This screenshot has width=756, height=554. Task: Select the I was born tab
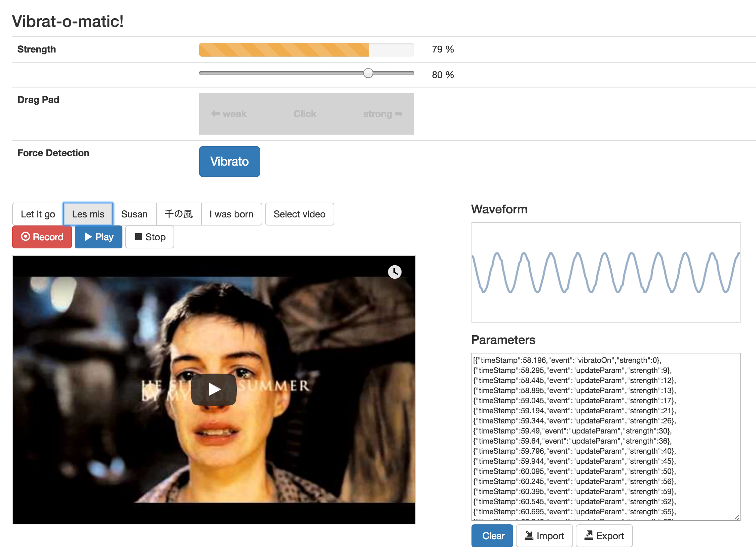231,214
